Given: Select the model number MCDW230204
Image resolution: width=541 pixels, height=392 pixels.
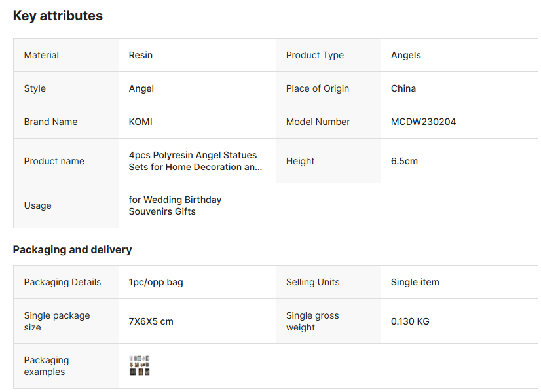Looking at the screenshot, I should pos(423,122).
